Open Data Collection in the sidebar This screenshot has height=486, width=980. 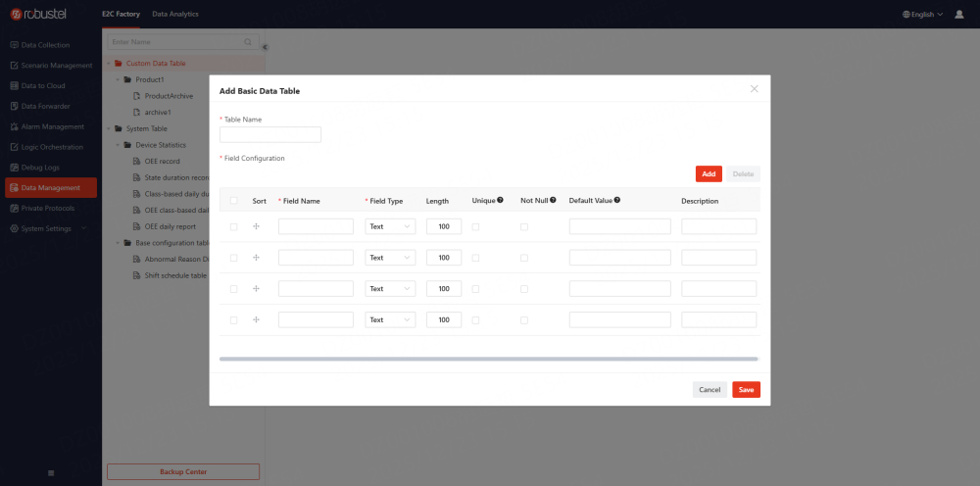(45, 45)
